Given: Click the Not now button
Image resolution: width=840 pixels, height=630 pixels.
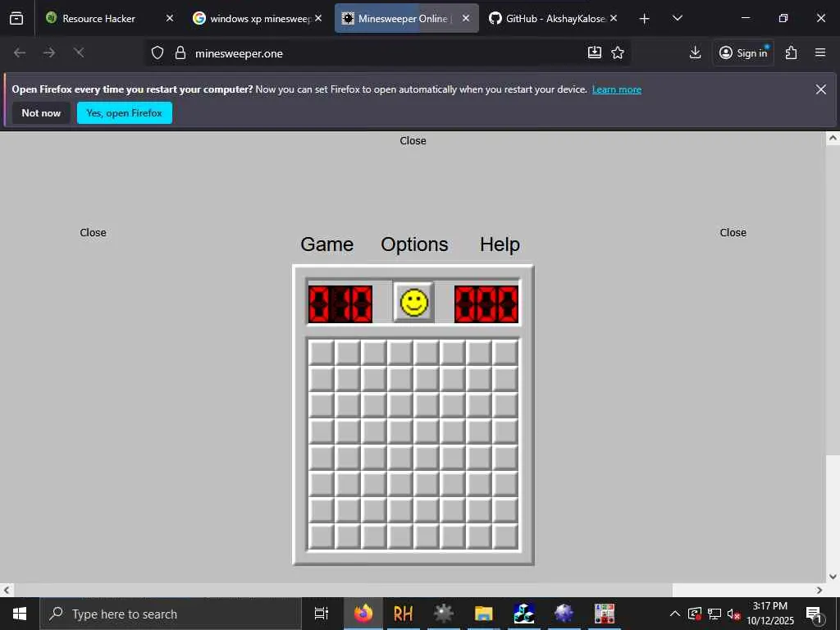Looking at the screenshot, I should 41,113.
